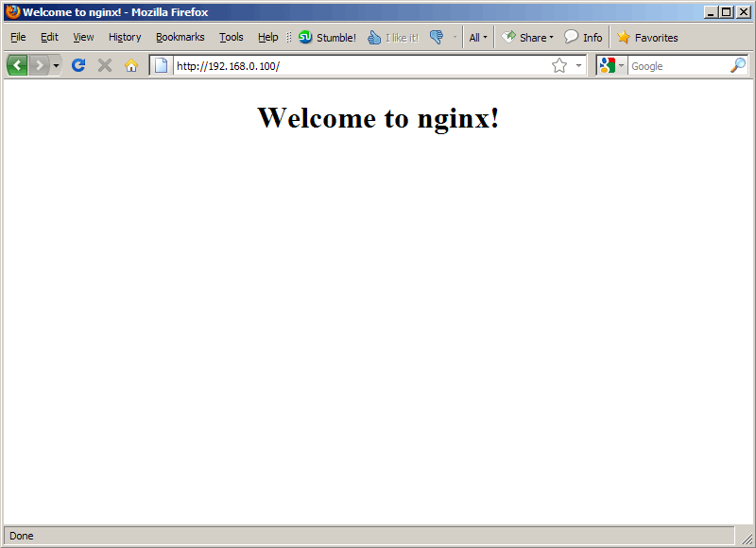Open the Edit menu
This screenshot has height=548, width=756.
[x=49, y=37]
